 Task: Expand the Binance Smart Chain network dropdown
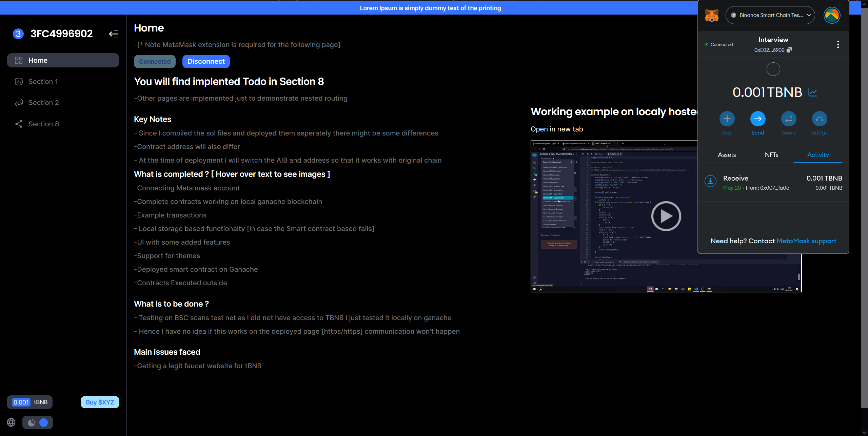770,15
